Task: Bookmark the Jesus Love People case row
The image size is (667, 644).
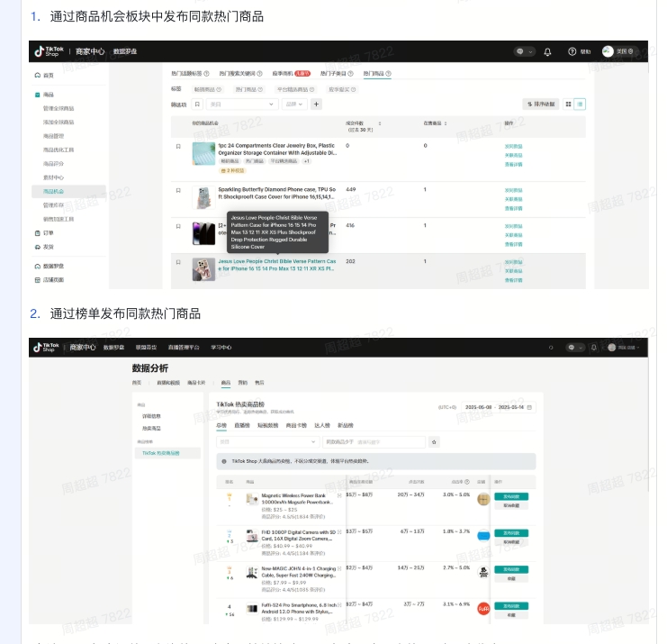Action: coord(178,262)
